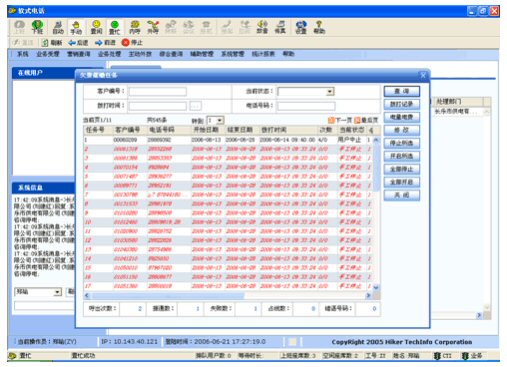Click the green 置忙 status icon

click(114, 27)
